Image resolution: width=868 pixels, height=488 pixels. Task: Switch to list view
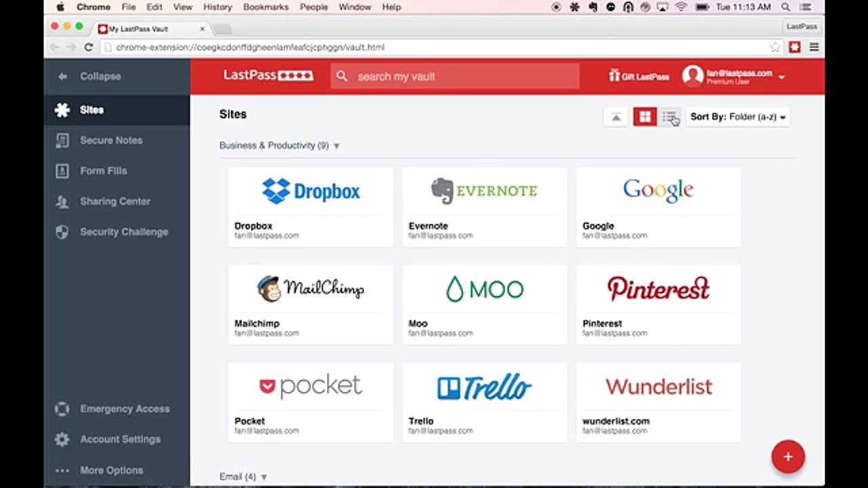coord(670,117)
